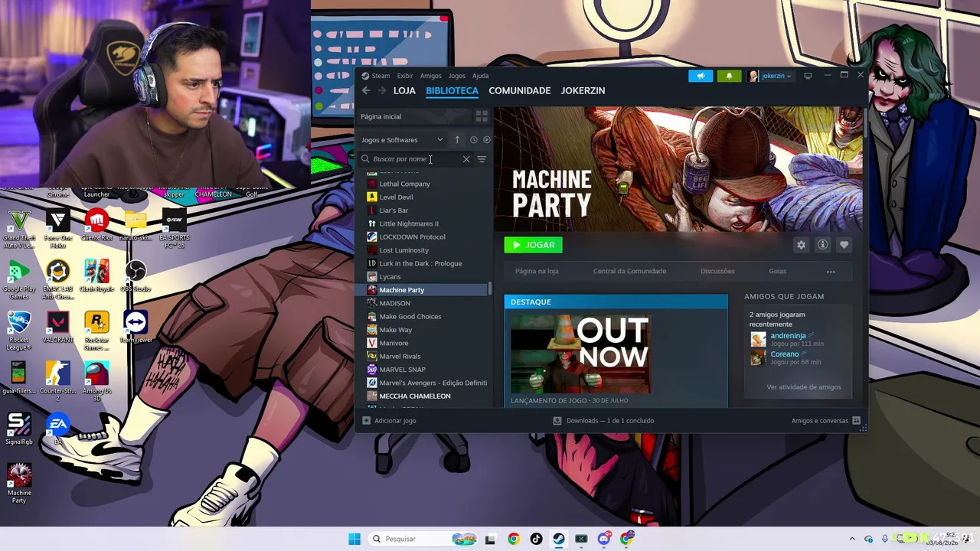980x551 pixels.
Task: Click the green JOGAR play button
Action: (x=534, y=245)
